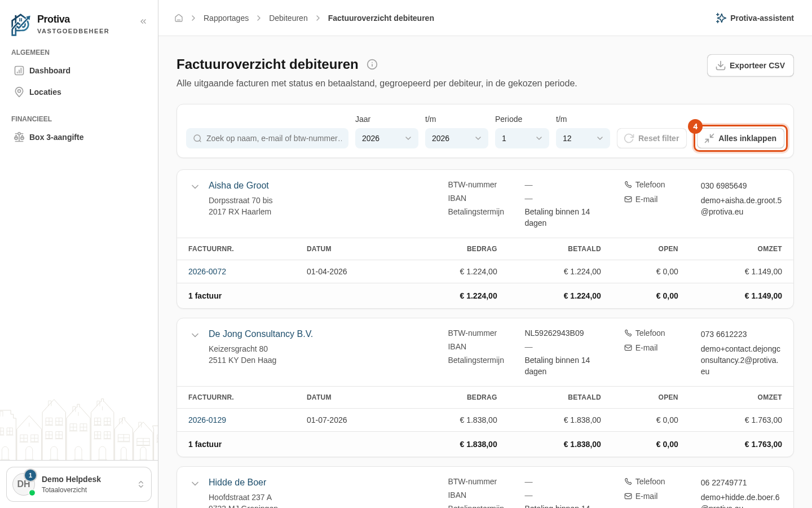Image resolution: width=812 pixels, height=508 pixels.
Task: Click the phone icon in Aisha de Groot's card
Action: point(628,185)
